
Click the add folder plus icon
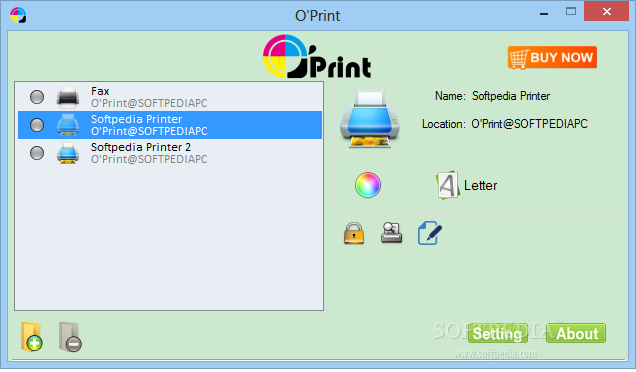point(32,337)
